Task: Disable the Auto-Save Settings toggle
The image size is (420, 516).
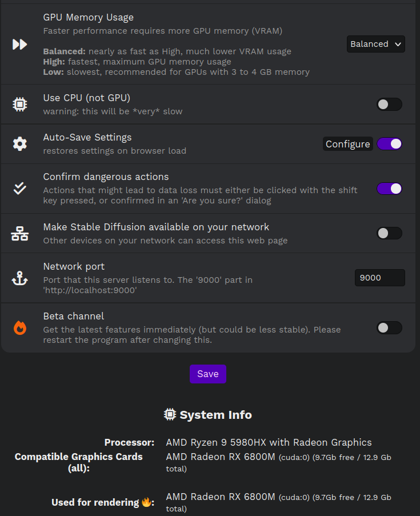Action: (x=390, y=144)
